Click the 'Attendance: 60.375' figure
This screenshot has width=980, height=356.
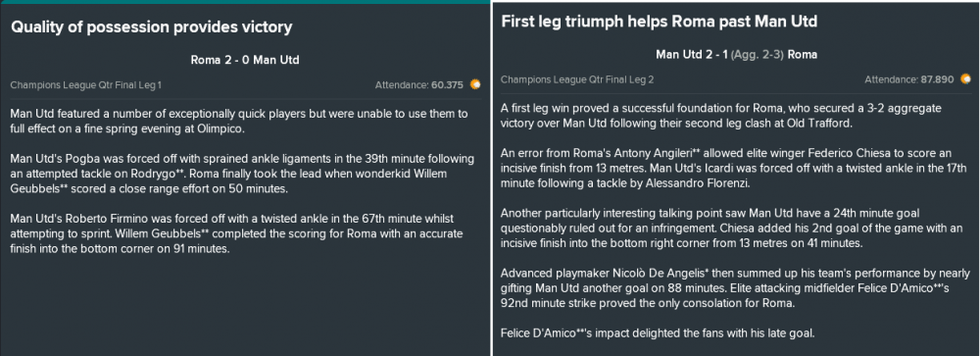tap(418, 84)
